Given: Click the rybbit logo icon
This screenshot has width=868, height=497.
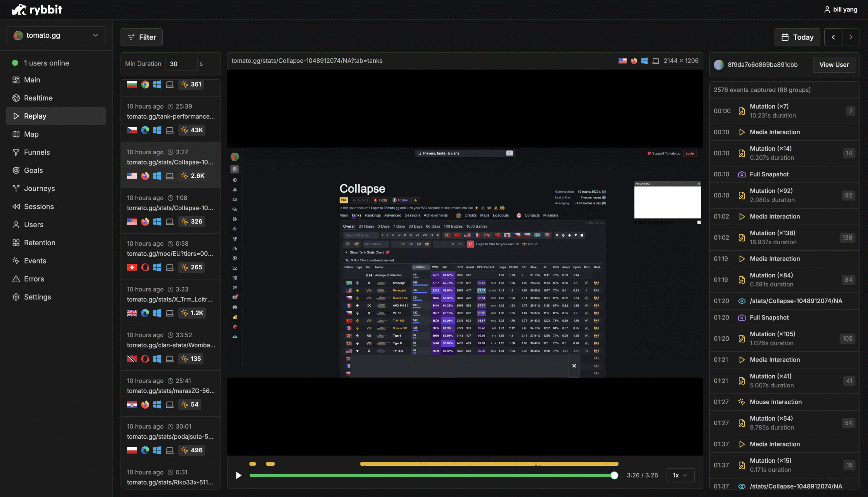Looking at the screenshot, I should 19,9.
